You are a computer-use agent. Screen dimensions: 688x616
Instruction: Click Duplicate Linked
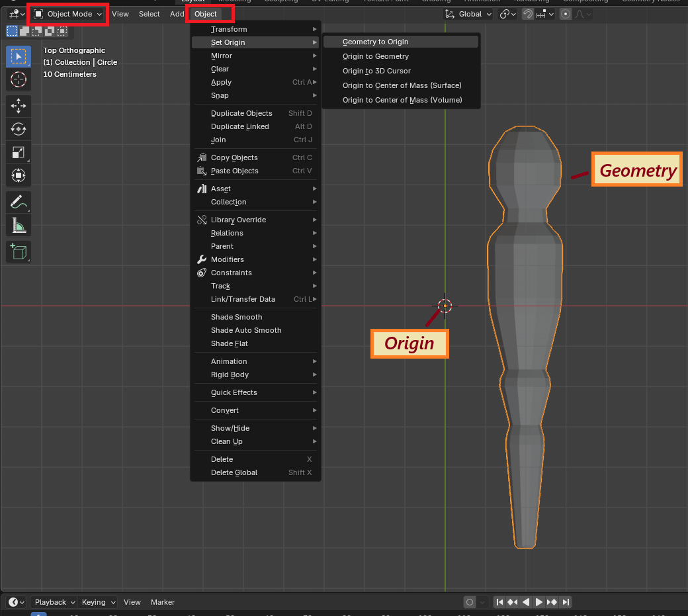[x=255, y=126]
